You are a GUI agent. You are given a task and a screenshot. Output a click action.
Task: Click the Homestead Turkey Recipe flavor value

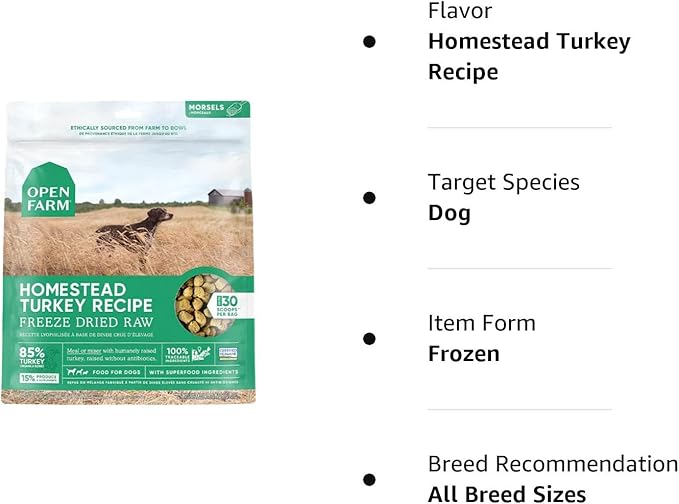[x=529, y=57]
